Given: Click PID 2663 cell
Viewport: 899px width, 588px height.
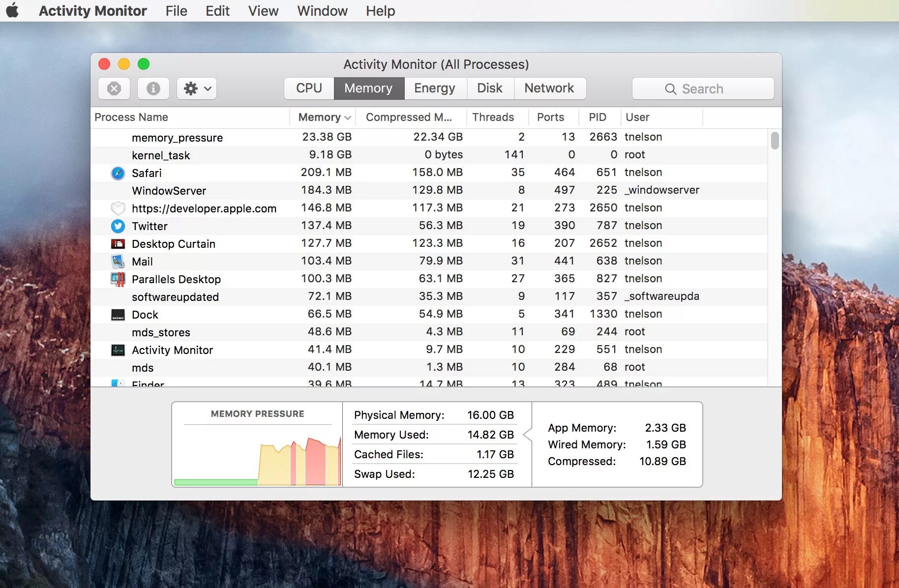Looking at the screenshot, I should click(603, 137).
